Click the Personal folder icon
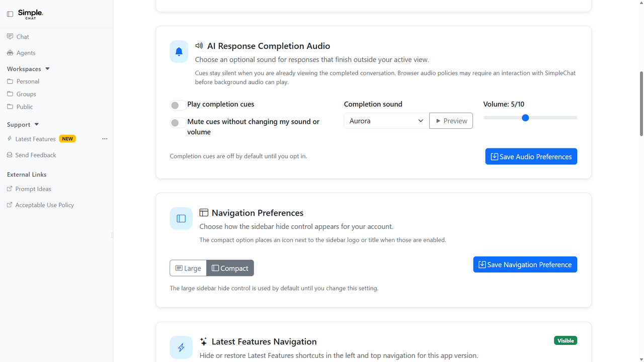 tap(10, 81)
